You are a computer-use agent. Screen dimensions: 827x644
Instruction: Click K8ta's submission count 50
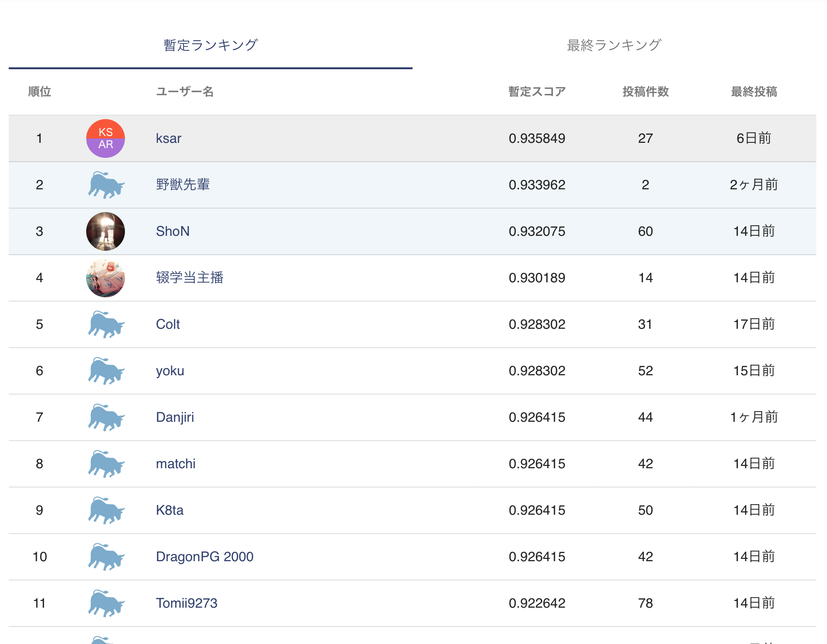tap(645, 510)
